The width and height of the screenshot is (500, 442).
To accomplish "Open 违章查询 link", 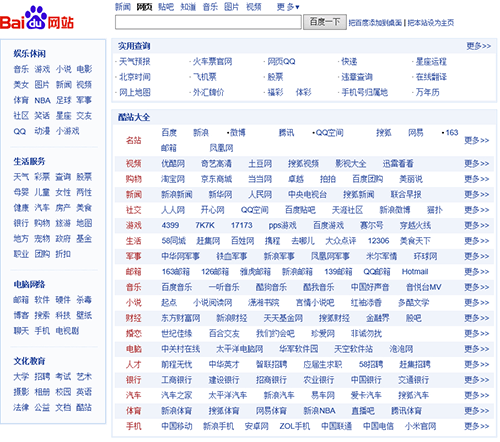I will (x=357, y=77).
